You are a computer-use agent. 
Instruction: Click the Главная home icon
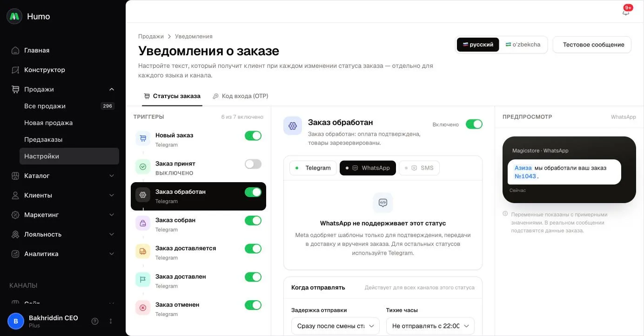click(x=15, y=50)
